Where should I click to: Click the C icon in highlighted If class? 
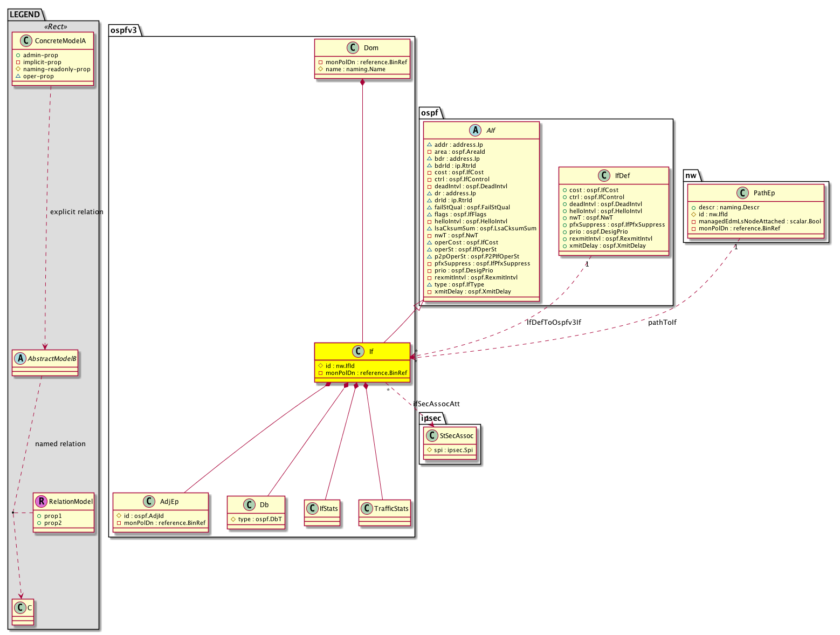coord(358,352)
